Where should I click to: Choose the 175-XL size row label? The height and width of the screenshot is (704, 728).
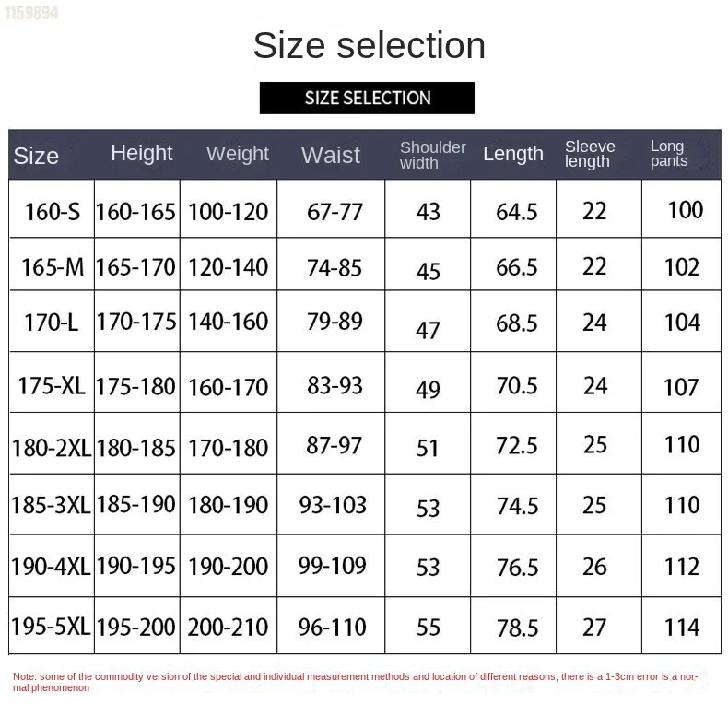(52, 385)
